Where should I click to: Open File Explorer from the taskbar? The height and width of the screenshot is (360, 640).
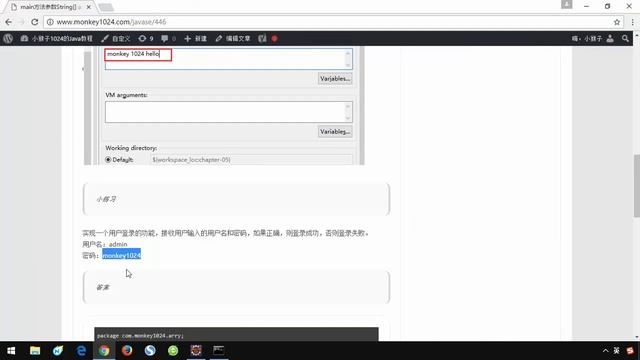35,351
